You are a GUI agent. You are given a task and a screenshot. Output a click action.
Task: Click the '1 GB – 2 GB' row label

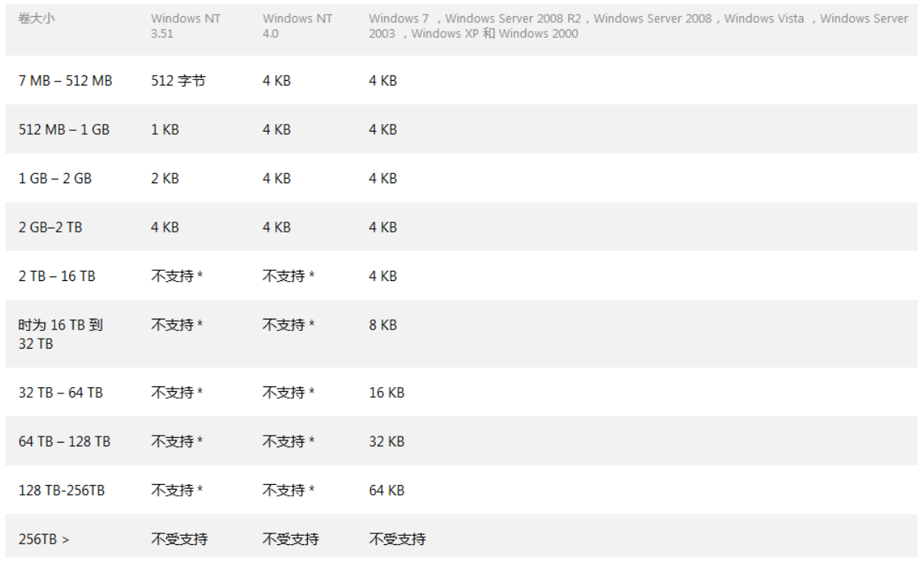pyautogui.click(x=55, y=178)
